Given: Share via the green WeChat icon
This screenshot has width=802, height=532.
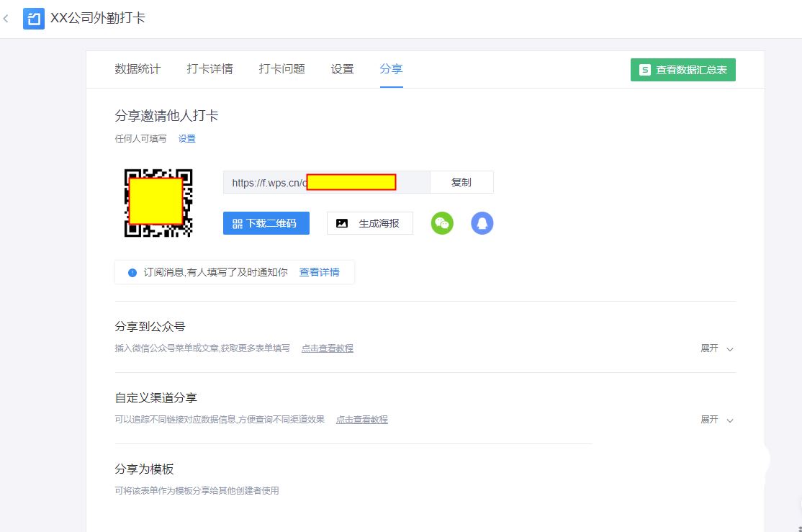Looking at the screenshot, I should click(442, 223).
